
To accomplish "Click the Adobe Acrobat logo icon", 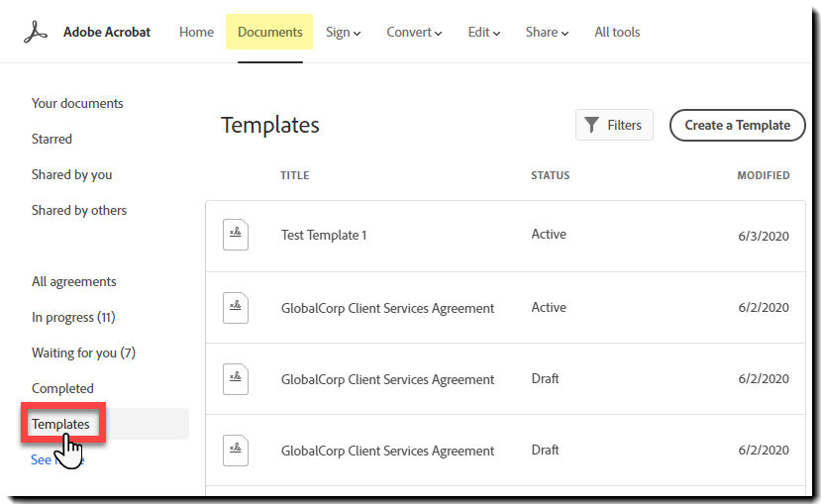I will click(36, 32).
